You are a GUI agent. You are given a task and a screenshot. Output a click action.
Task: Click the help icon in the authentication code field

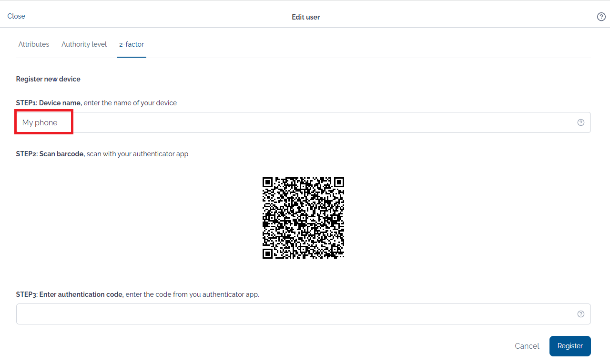pos(580,314)
